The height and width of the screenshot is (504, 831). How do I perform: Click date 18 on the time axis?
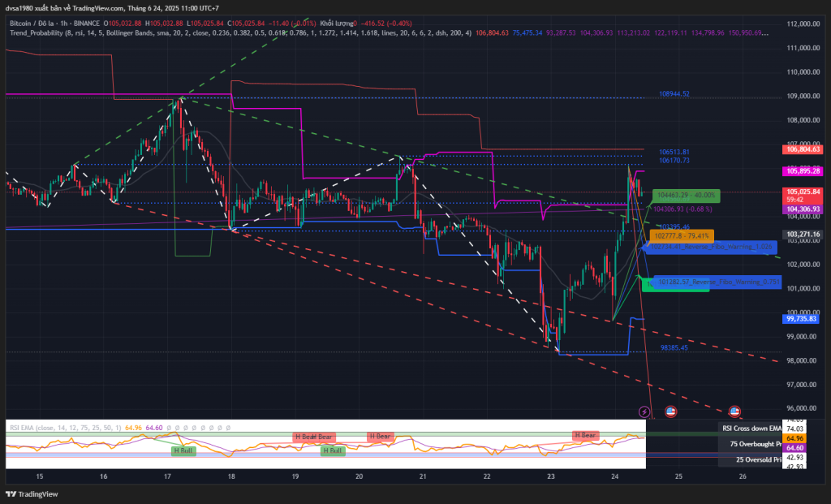(x=231, y=476)
